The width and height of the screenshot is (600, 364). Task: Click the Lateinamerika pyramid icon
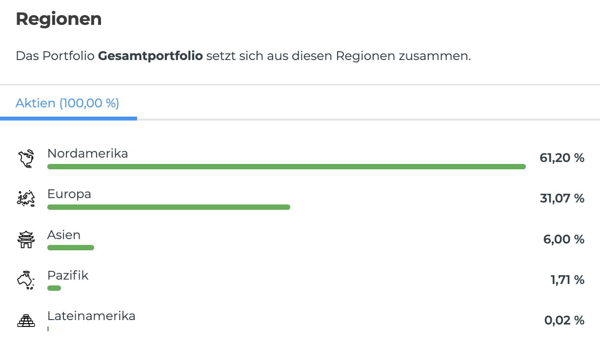25,321
